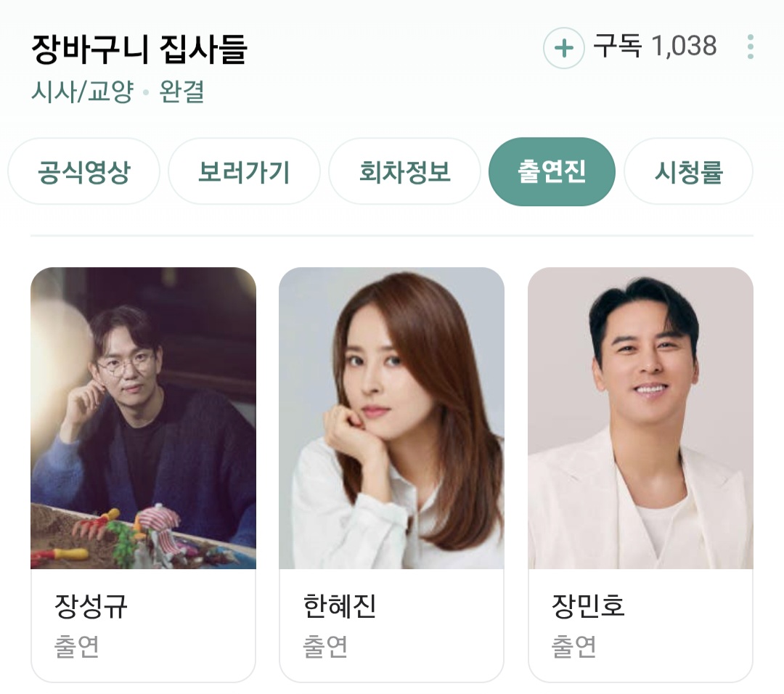784x694 pixels.
Task: Open the 회차정보 tab
Action: 404,171
